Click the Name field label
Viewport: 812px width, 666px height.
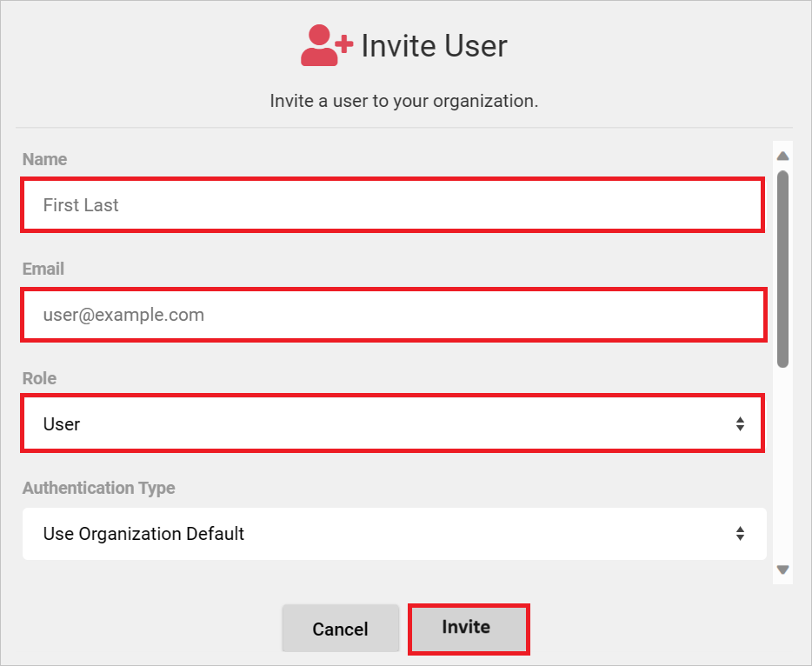point(44,159)
